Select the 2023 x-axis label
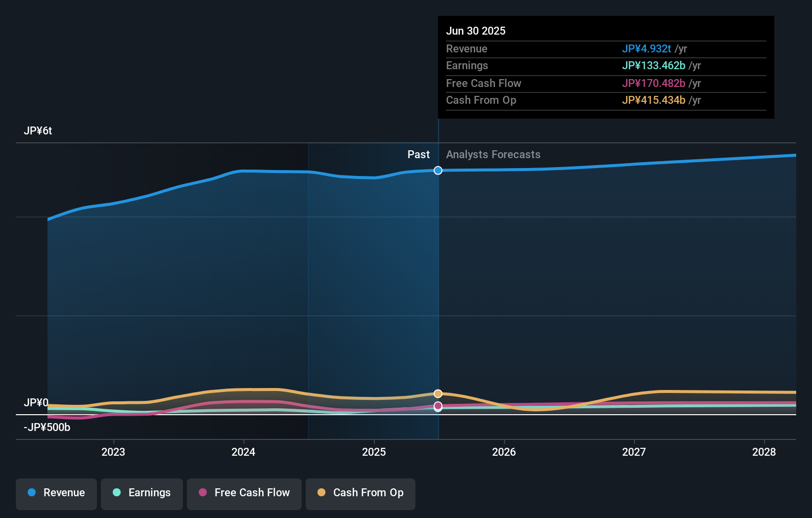Viewport: 812px width, 518px height. pos(113,452)
